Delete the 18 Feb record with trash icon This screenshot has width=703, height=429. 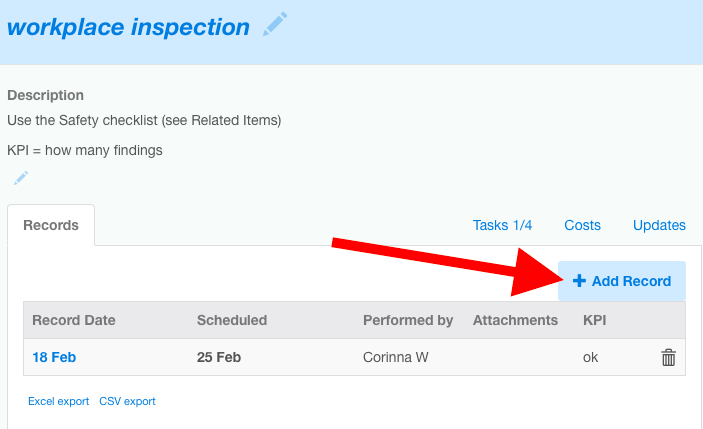[x=668, y=357]
